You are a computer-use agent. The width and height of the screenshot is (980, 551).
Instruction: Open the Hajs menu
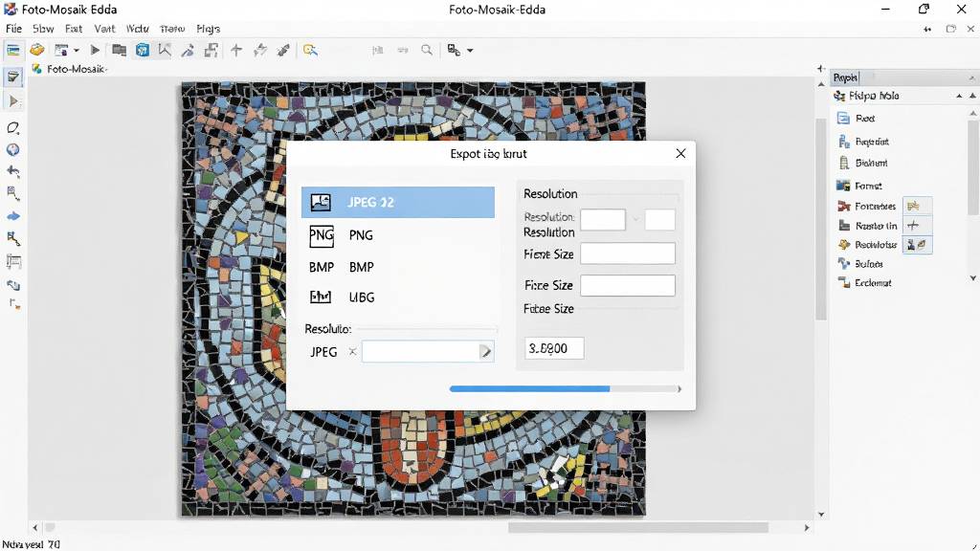pos(208,29)
